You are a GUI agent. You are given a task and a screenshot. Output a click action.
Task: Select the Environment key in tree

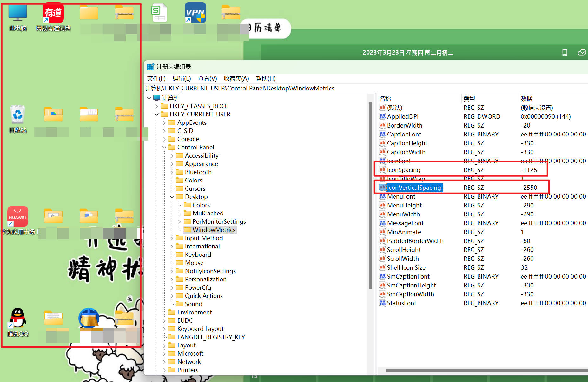click(x=195, y=312)
